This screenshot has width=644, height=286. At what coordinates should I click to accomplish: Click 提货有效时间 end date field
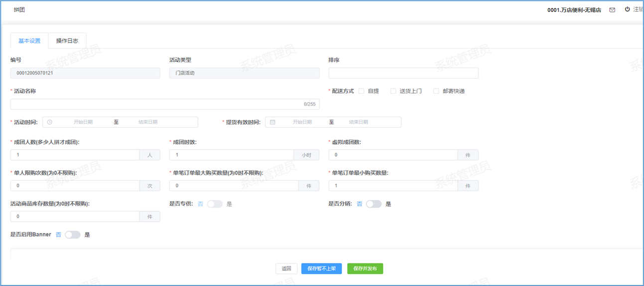(x=358, y=122)
